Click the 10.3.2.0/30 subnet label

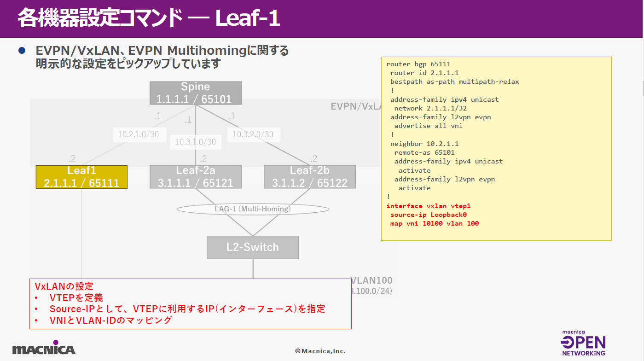click(x=253, y=134)
